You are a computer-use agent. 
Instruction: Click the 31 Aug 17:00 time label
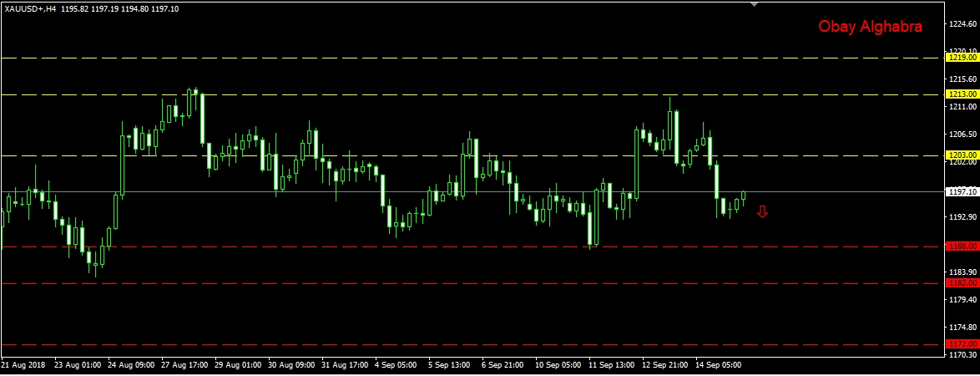(345, 365)
